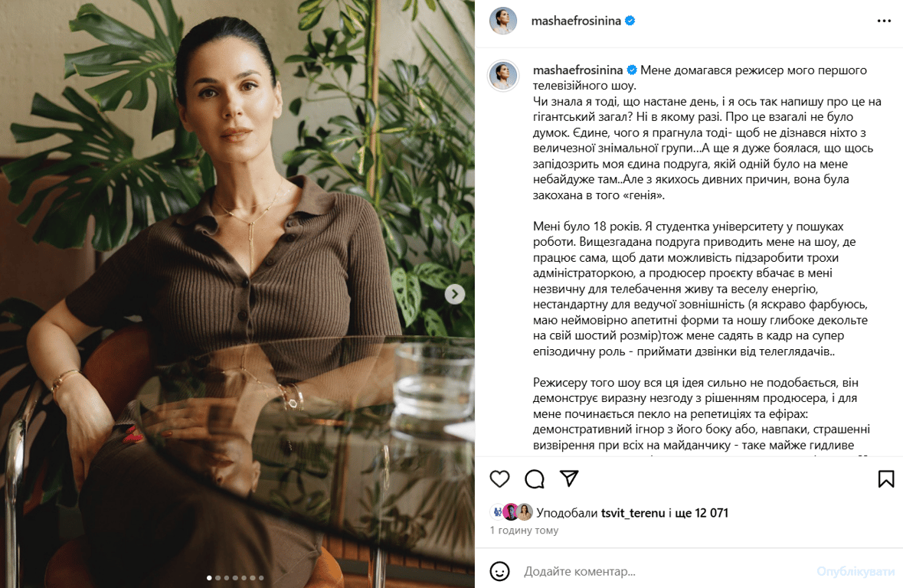Open emoji picker in comment field
Screen dimensions: 903x588
(x=499, y=571)
